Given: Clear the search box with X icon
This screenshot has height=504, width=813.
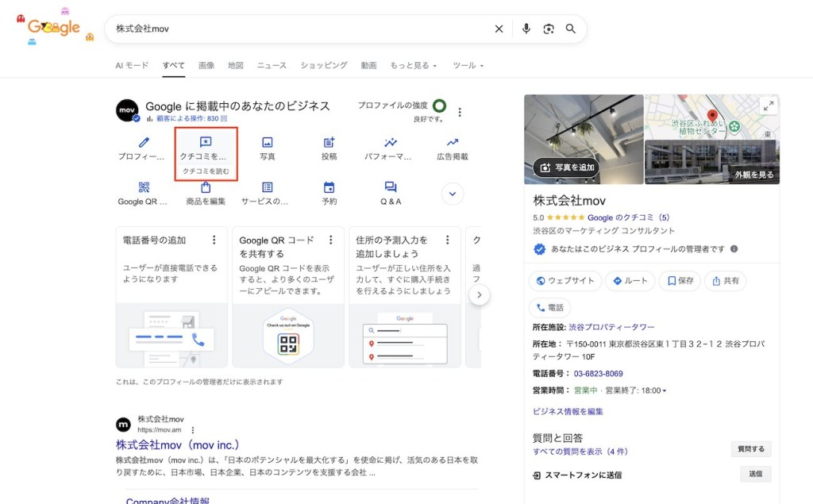Looking at the screenshot, I should [499, 29].
